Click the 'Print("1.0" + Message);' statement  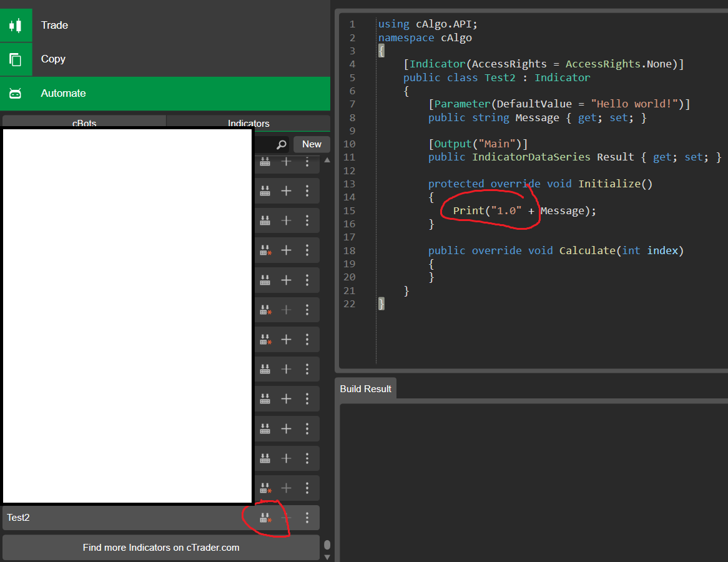pyautogui.click(x=524, y=211)
